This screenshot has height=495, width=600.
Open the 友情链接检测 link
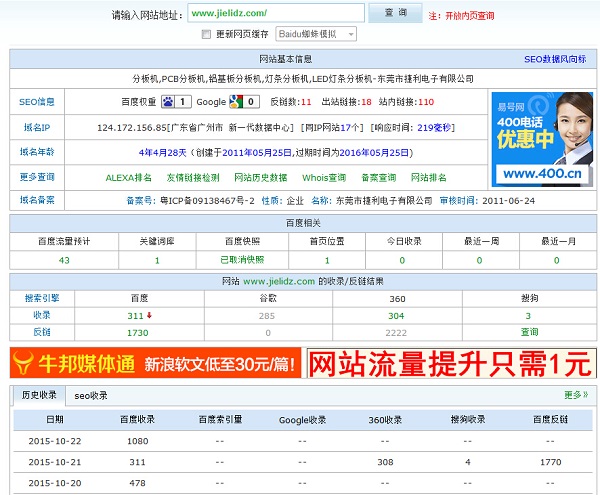point(192,177)
